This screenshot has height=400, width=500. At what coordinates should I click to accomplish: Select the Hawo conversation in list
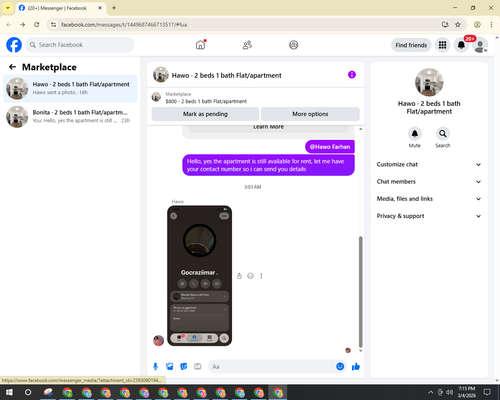coord(70,89)
